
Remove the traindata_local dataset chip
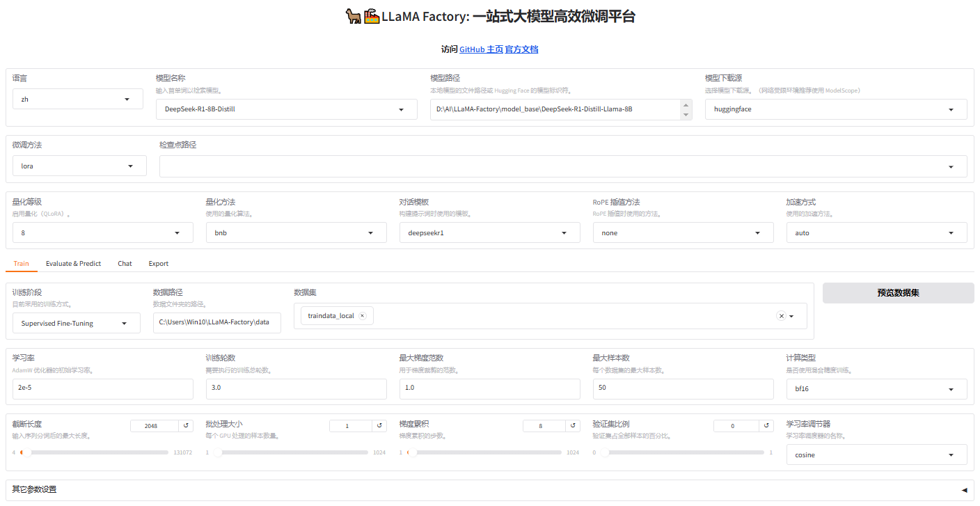(x=362, y=316)
